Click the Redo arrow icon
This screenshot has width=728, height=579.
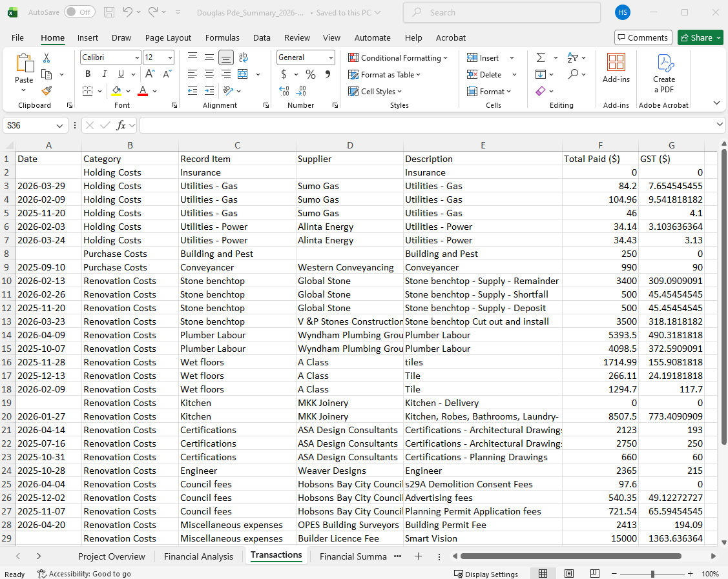coord(153,12)
